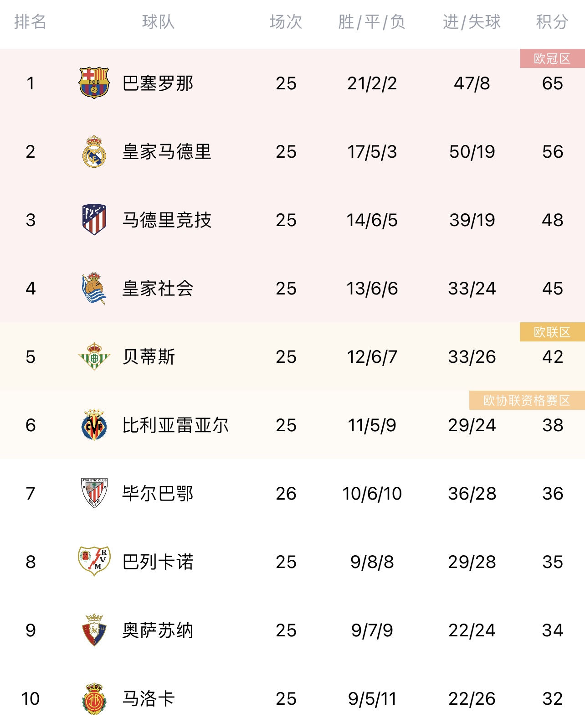Screen dimensions: 585x728
Task: Click the 欧联区 zone label
Action: click(552, 332)
